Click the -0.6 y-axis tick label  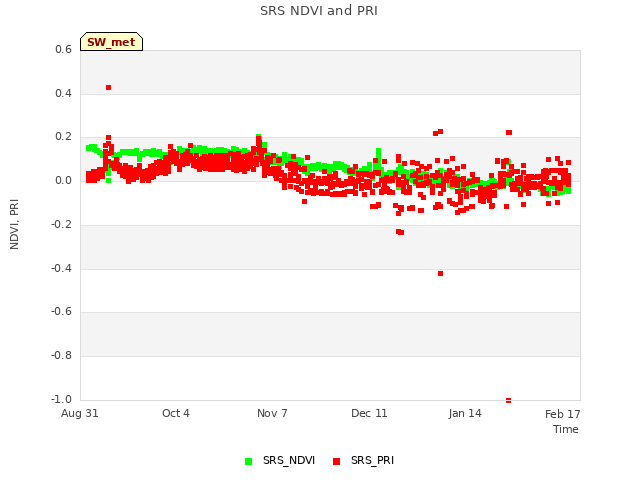point(61,312)
